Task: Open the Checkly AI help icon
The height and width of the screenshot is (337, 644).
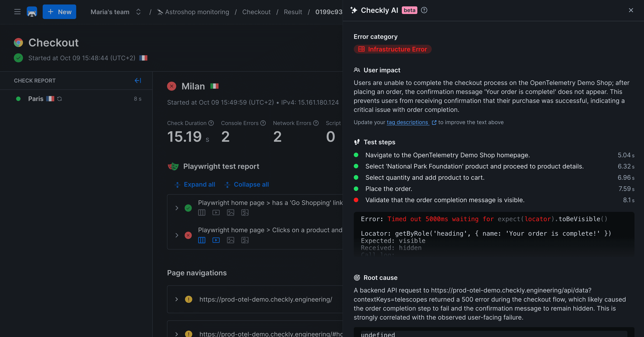Action: pyautogui.click(x=424, y=10)
